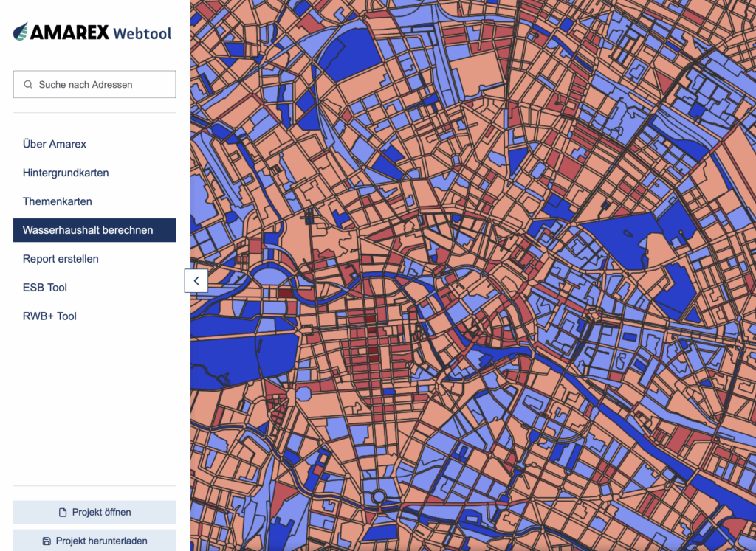756x551 pixels.
Task: Click the circular roundabout at the map bottom
Action: pyautogui.click(x=379, y=497)
